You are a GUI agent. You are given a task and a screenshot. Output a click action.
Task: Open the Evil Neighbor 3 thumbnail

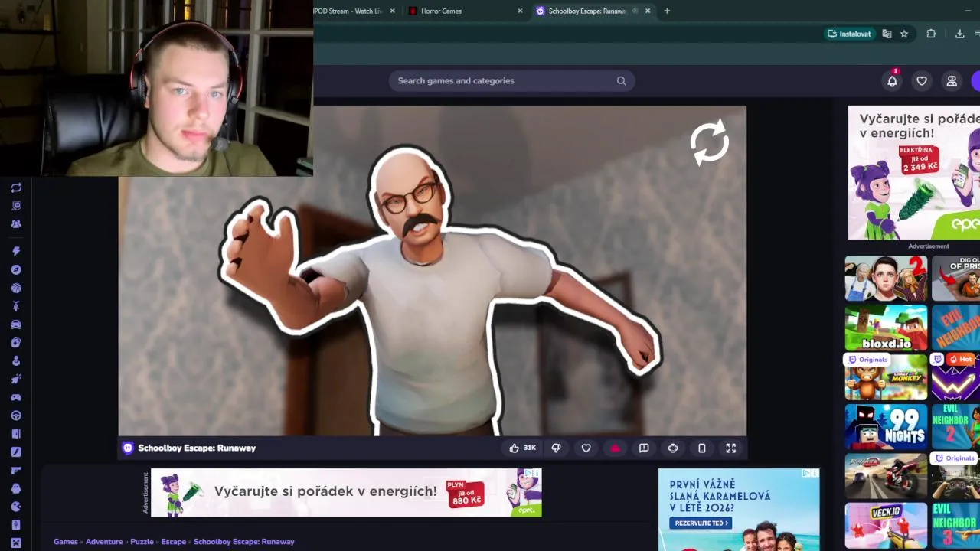coord(955,525)
